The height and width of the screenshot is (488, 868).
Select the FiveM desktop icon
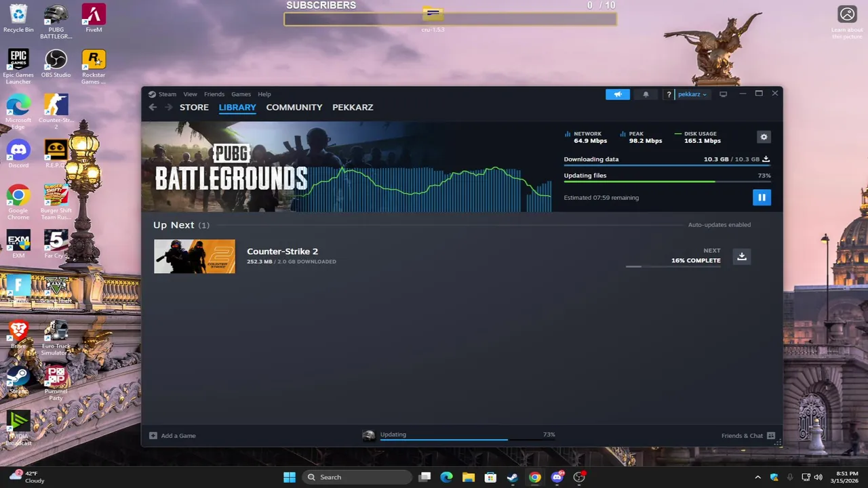pyautogui.click(x=94, y=18)
